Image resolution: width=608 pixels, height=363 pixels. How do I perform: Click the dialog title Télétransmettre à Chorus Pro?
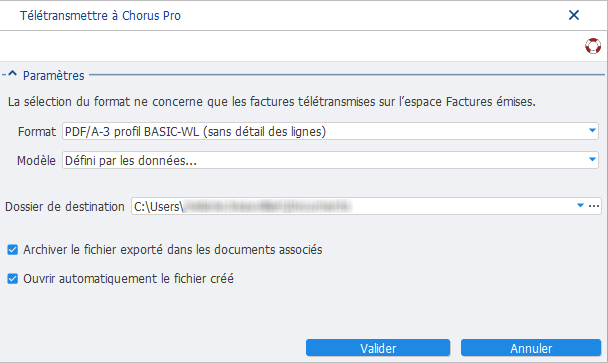point(100,16)
